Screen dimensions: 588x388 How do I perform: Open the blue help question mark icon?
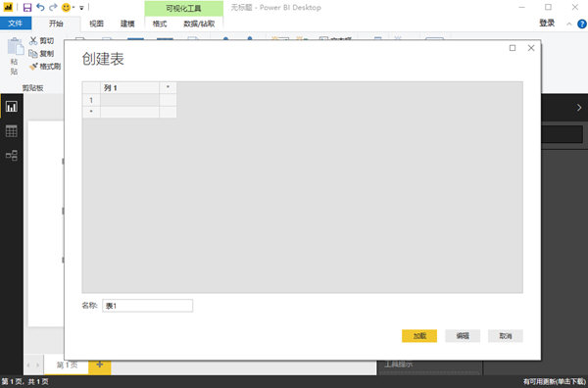[x=581, y=24]
